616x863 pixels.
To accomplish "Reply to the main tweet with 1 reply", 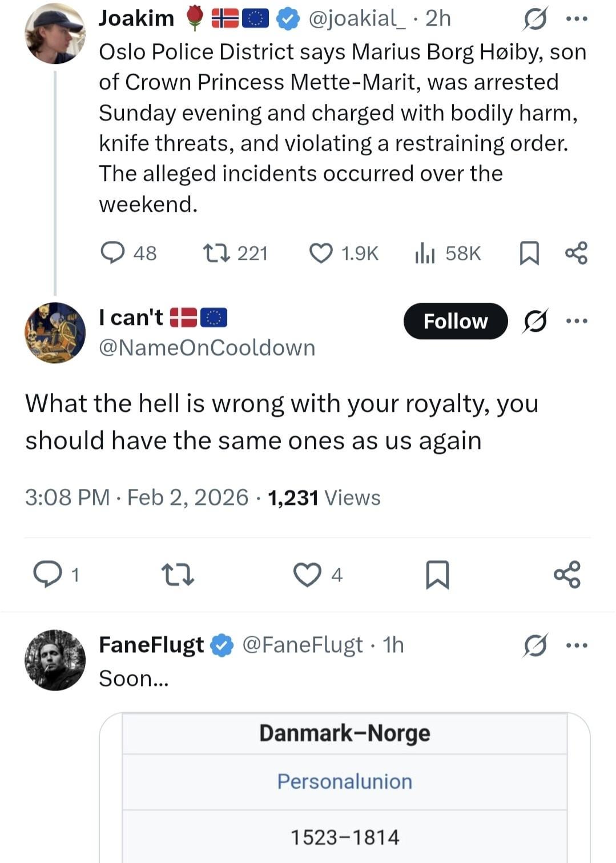I will 47,574.
